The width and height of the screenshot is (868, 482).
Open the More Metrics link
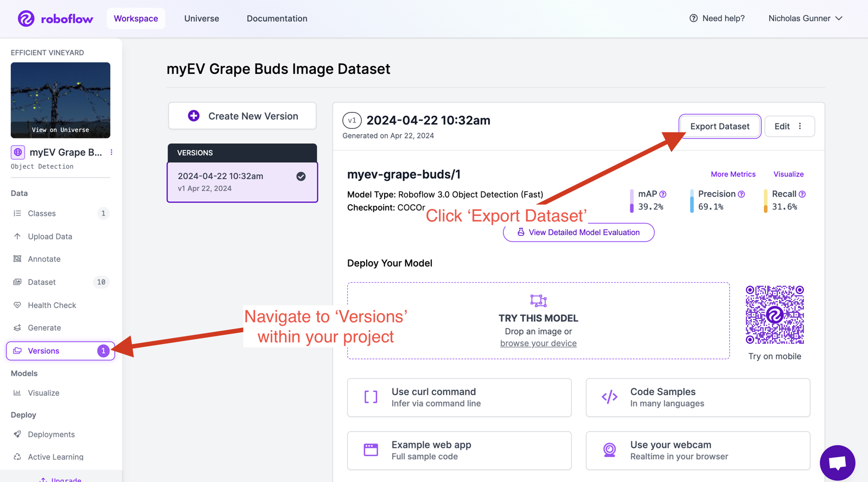pyautogui.click(x=733, y=174)
